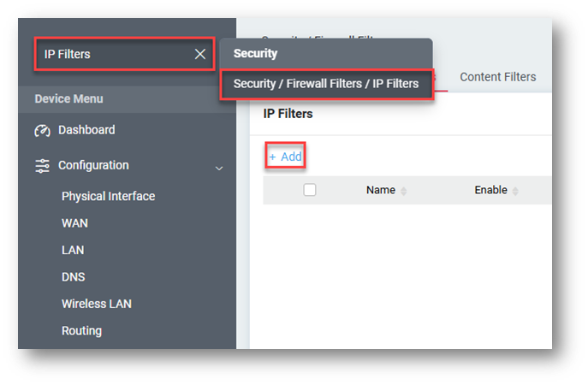Click the Security category in search results
This screenshot has height=385, width=588.
(x=255, y=53)
